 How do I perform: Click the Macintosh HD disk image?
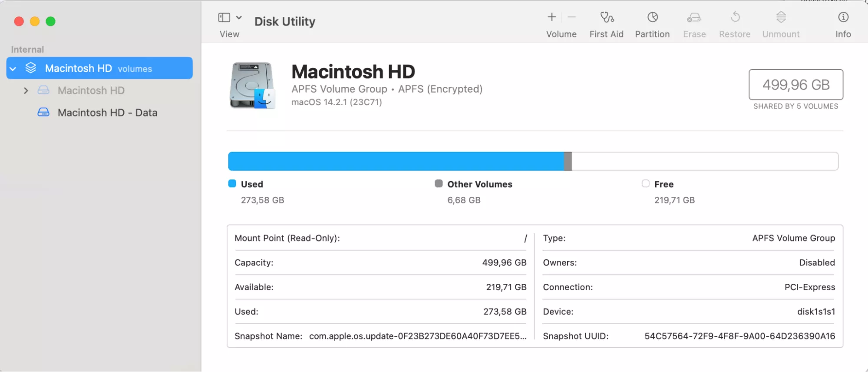point(252,85)
